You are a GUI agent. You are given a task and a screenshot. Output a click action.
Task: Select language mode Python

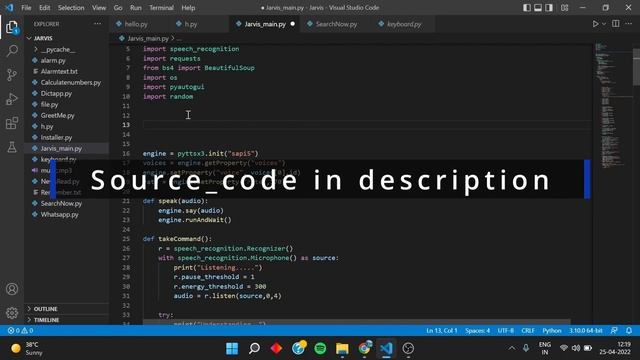(552, 331)
